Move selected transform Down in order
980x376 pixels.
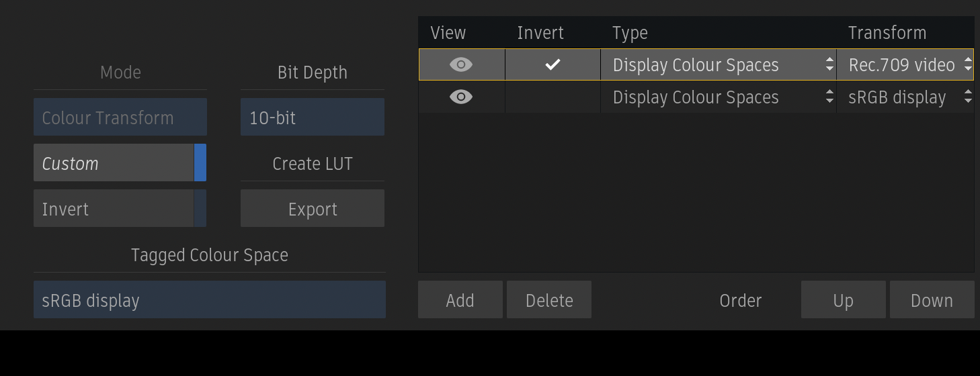(x=932, y=299)
